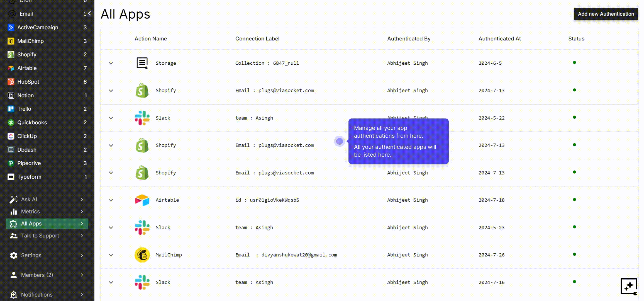Open Notifications in the sidebar
The width and height of the screenshot is (644, 301).
click(47, 295)
